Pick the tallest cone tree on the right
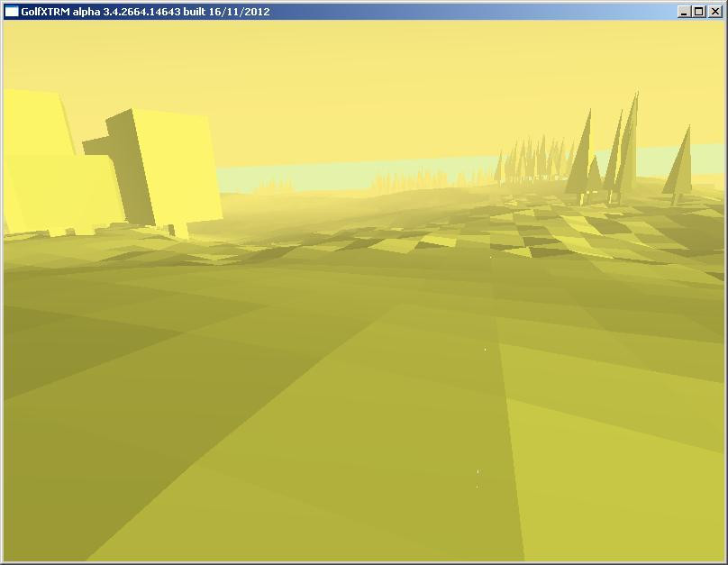Screen dimensions: 728x565 [630, 144]
